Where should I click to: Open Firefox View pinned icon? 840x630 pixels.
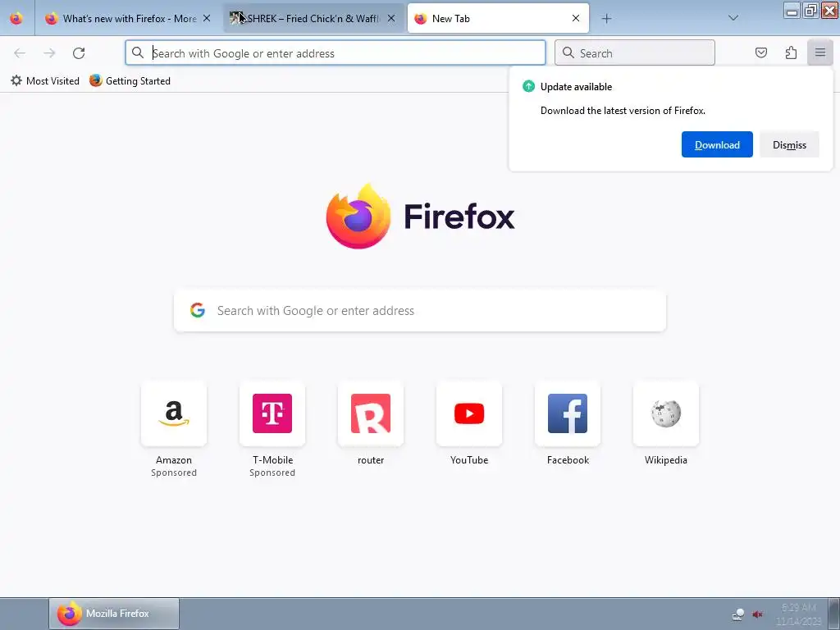pos(16,18)
